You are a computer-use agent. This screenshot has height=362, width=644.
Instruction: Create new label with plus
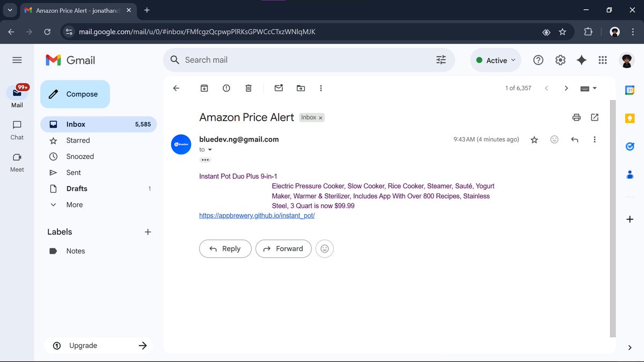(x=148, y=232)
